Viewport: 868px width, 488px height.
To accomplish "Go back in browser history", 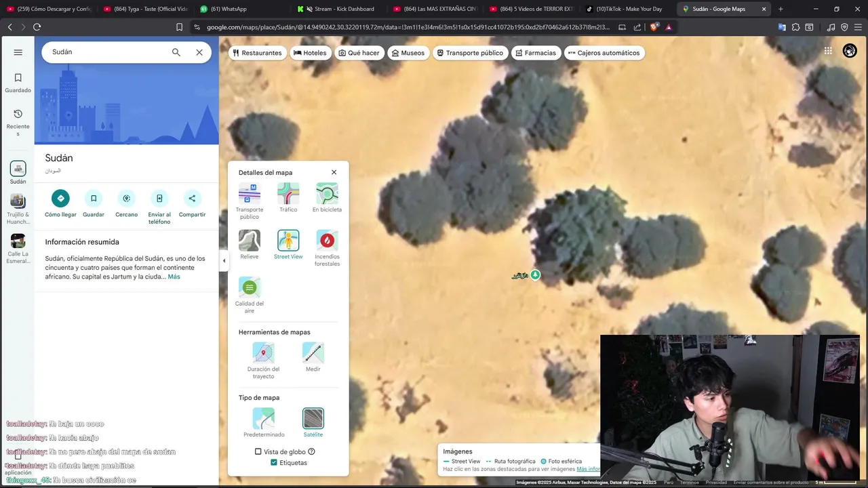I will point(9,27).
